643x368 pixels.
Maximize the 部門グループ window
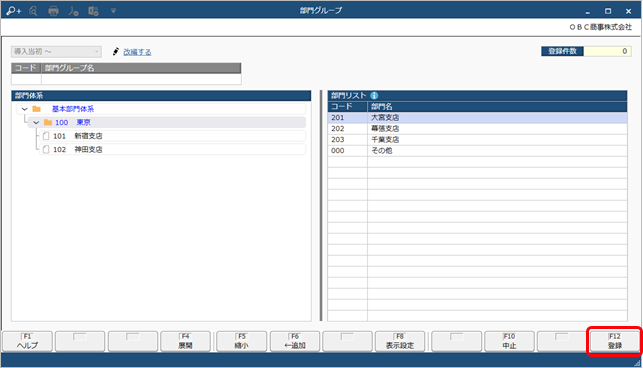[x=608, y=11]
